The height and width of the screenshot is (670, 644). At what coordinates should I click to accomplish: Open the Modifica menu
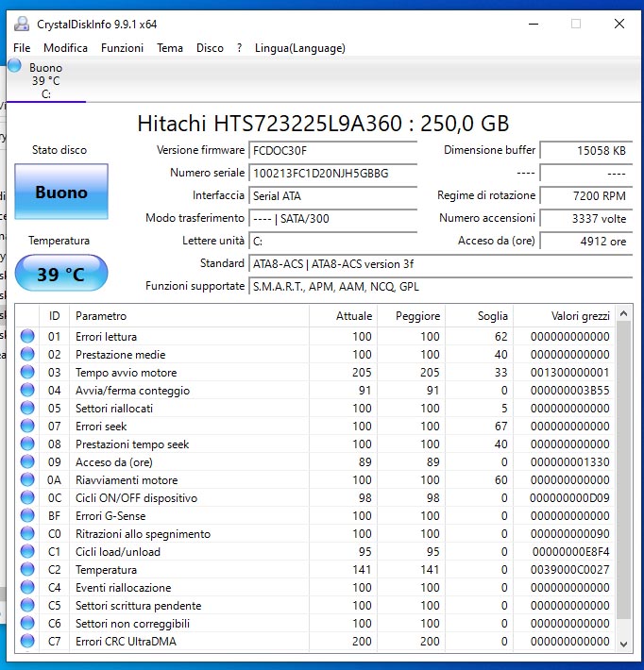tap(65, 48)
